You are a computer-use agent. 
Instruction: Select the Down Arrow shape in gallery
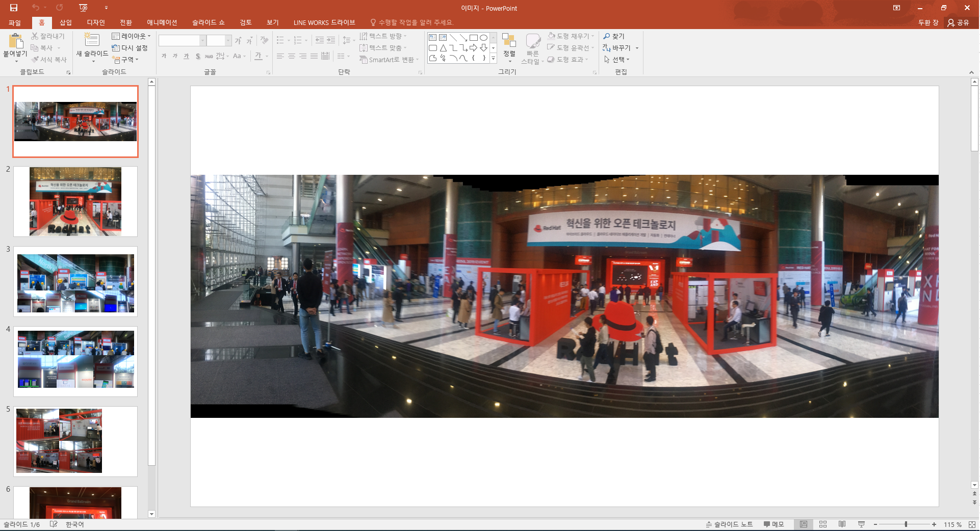pos(483,48)
